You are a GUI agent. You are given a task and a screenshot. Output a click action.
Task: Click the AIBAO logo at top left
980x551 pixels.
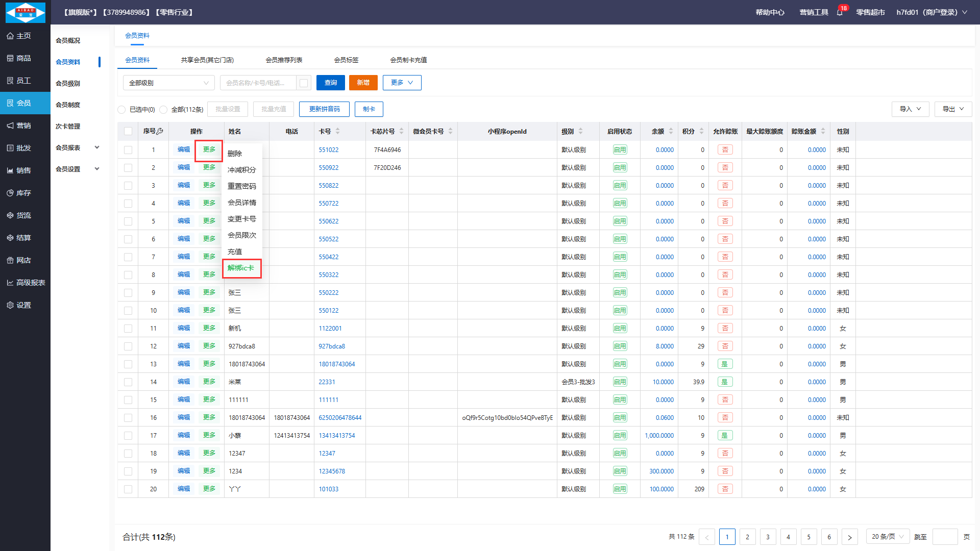(x=25, y=12)
